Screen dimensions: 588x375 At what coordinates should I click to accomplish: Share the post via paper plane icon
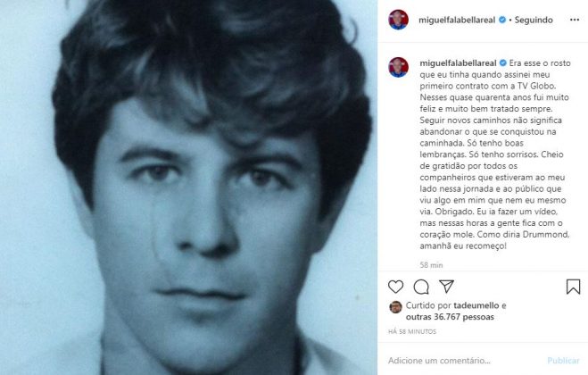tap(447, 287)
